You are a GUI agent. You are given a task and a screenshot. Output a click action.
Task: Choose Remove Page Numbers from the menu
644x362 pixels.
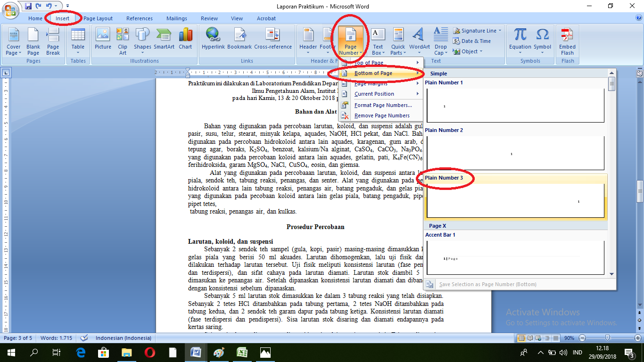[382, 115]
